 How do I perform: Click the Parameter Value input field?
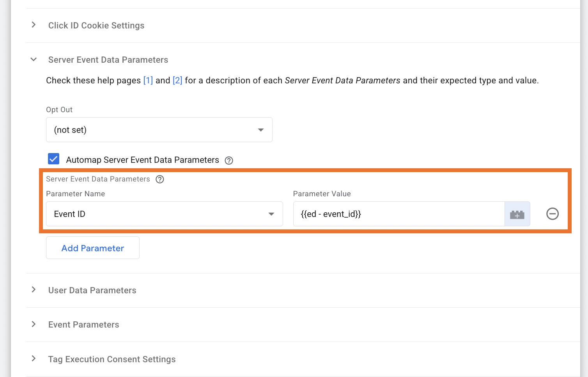[x=398, y=214]
